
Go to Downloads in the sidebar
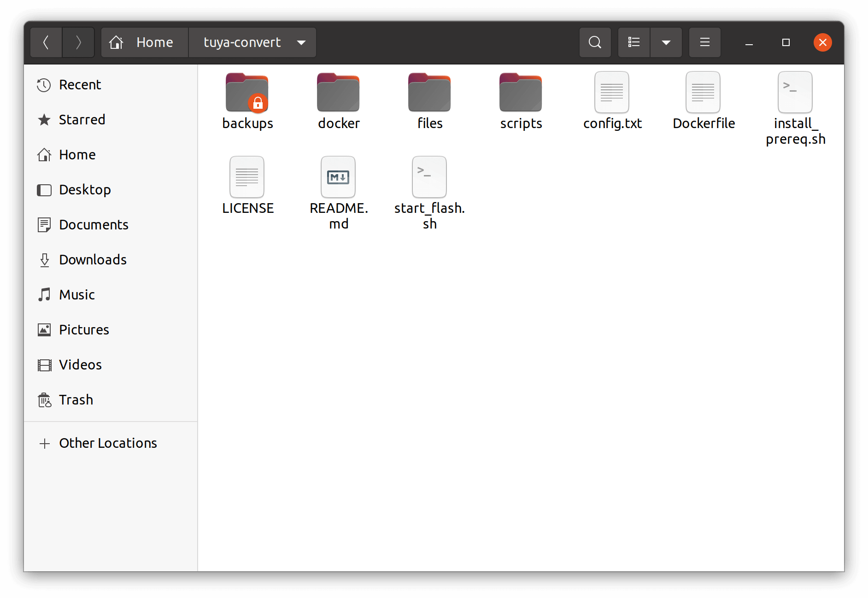tap(93, 260)
